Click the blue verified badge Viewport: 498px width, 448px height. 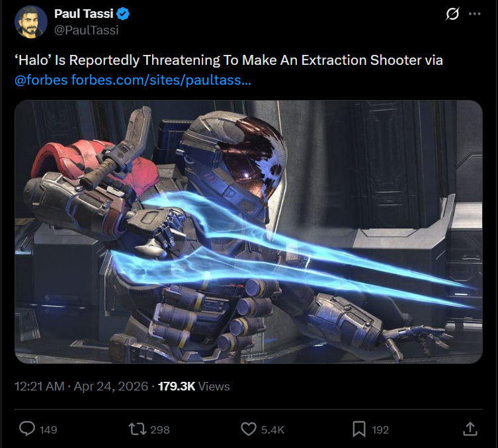pos(123,14)
